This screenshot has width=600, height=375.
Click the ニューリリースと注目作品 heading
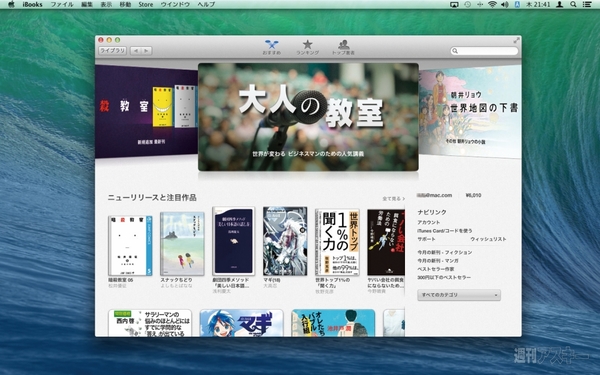click(x=152, y=197)
